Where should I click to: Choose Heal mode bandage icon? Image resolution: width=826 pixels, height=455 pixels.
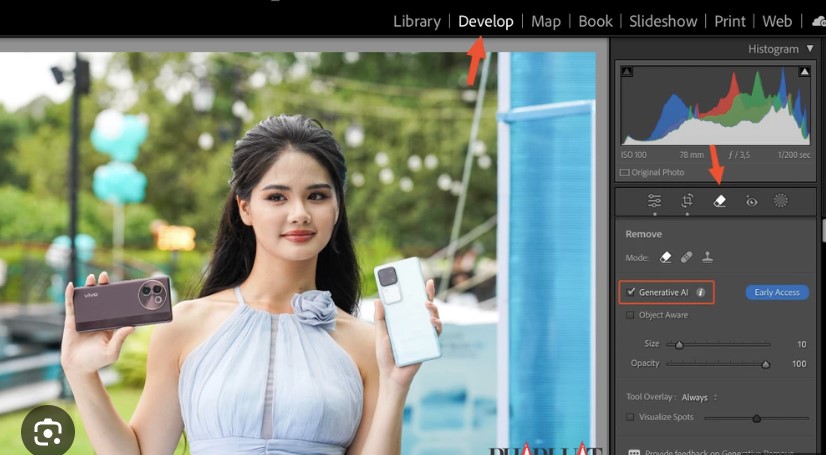point(686,258)
